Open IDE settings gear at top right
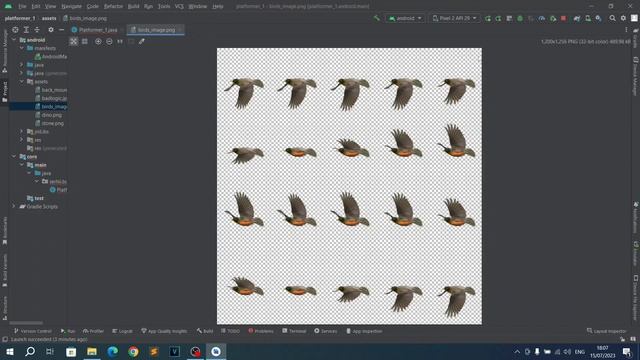The height and width of the screenshot is (360, 640). click(x=623, y=18)
